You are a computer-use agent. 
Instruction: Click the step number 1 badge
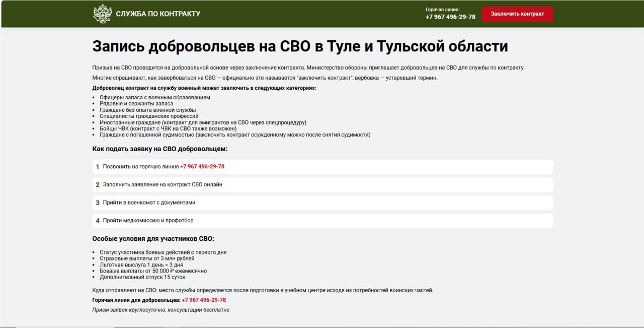(98, 167)
